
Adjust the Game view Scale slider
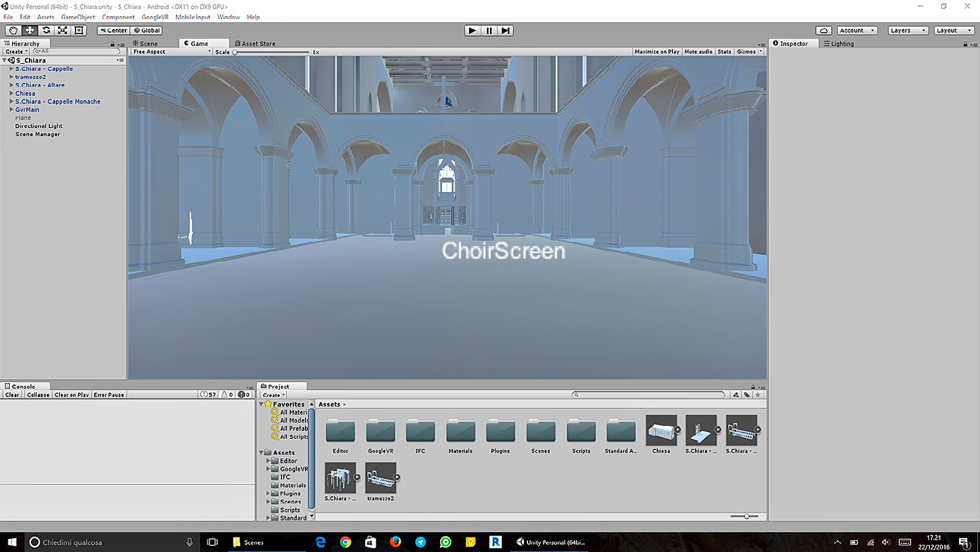[271, 52]
